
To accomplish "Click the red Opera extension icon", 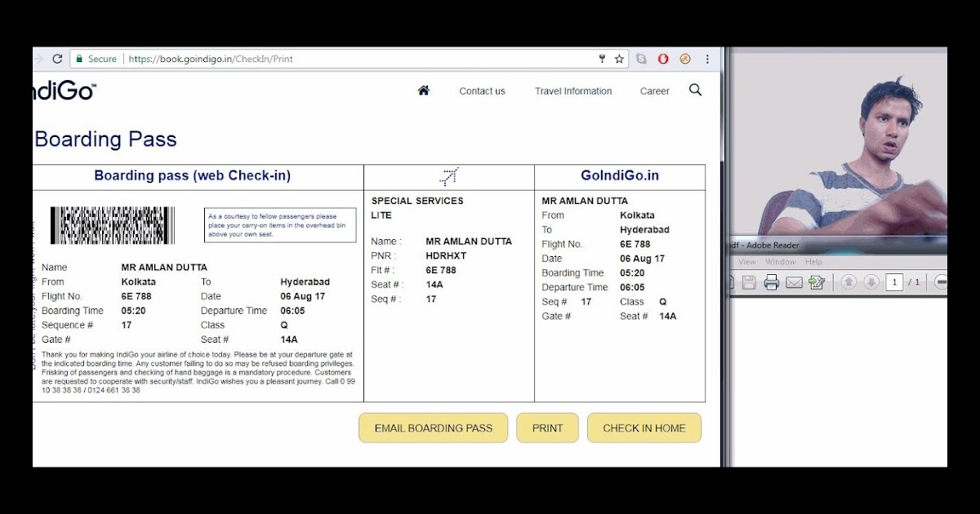I will (x=663, y=59).
